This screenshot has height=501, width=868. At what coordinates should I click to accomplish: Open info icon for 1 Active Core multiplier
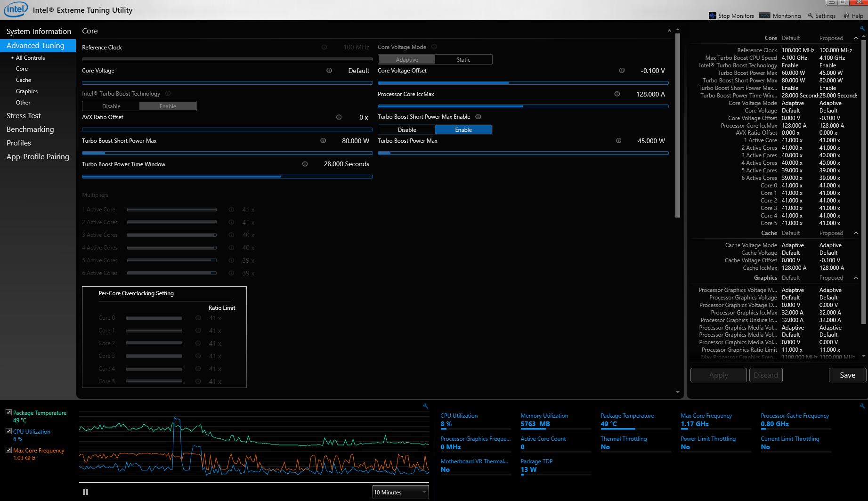[x=231, y=210]
